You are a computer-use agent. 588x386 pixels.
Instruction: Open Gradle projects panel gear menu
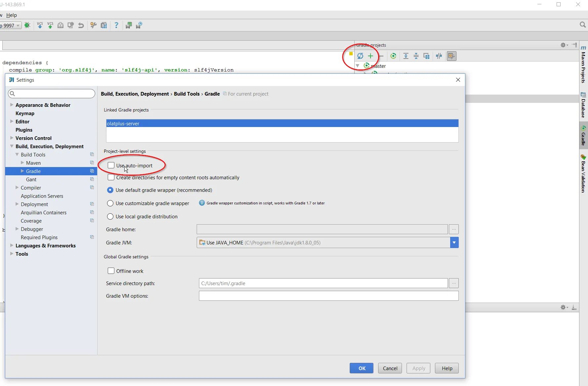[564, 45]
